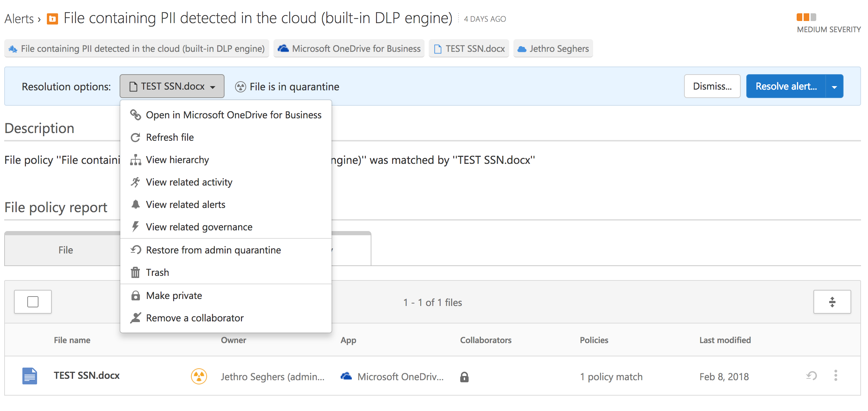Click the restore arrow icon in file row
The width and height of the screenshot is (868, 411).
(x=811, y=376)
